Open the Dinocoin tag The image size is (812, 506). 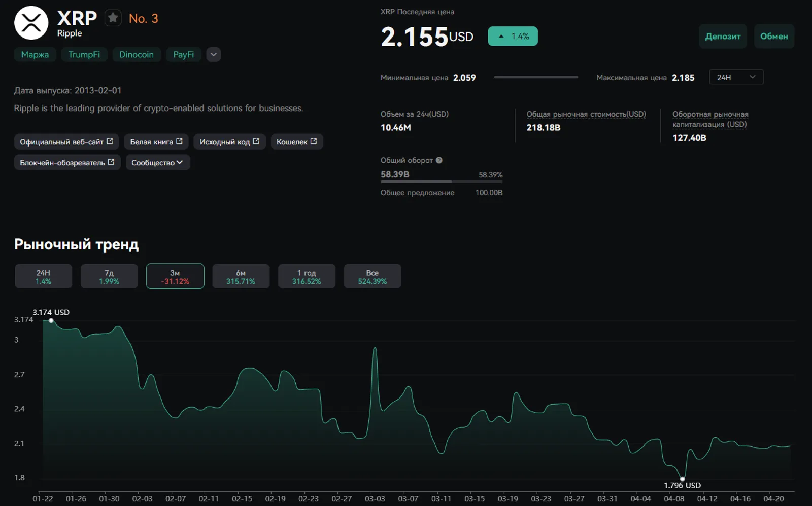pyautogui.click(x=137, y=54)
